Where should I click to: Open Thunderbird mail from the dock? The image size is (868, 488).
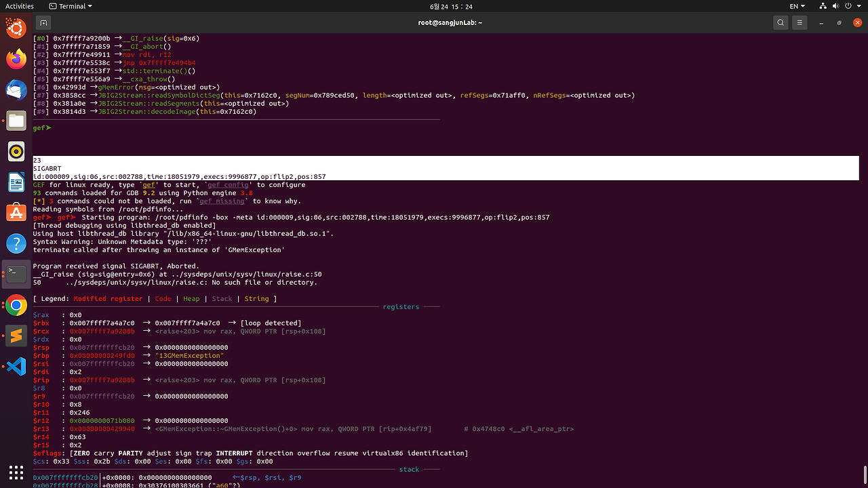[16, 90]
